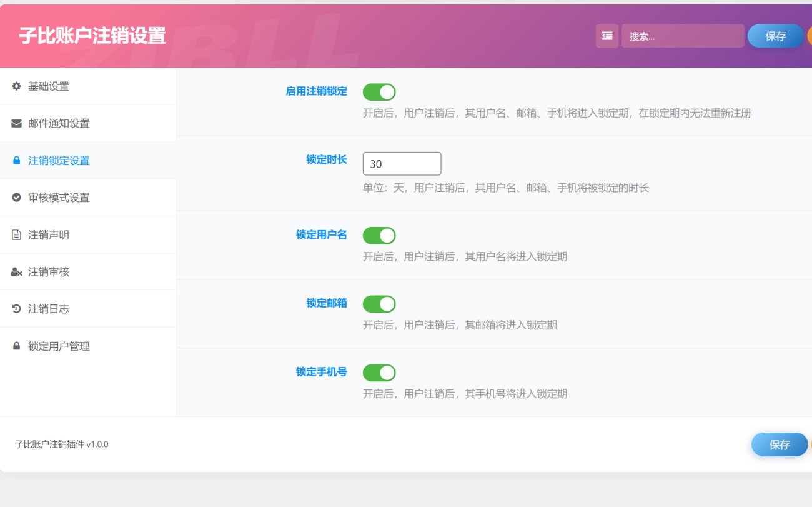Turn off the 锁定用户名 switch
Image resolution: width=812 pixels, height=507 pixels.
[x=379, y=235]
